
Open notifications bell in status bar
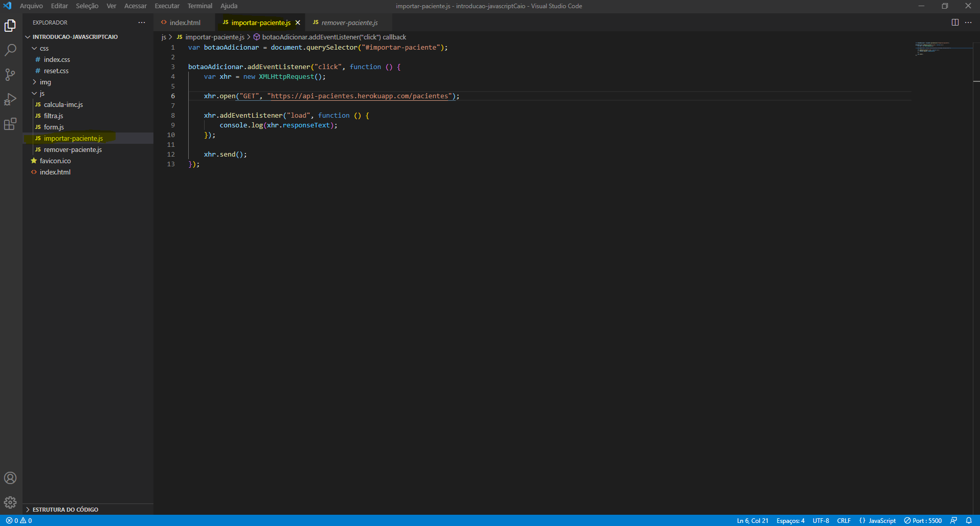[x=969, y=520]
